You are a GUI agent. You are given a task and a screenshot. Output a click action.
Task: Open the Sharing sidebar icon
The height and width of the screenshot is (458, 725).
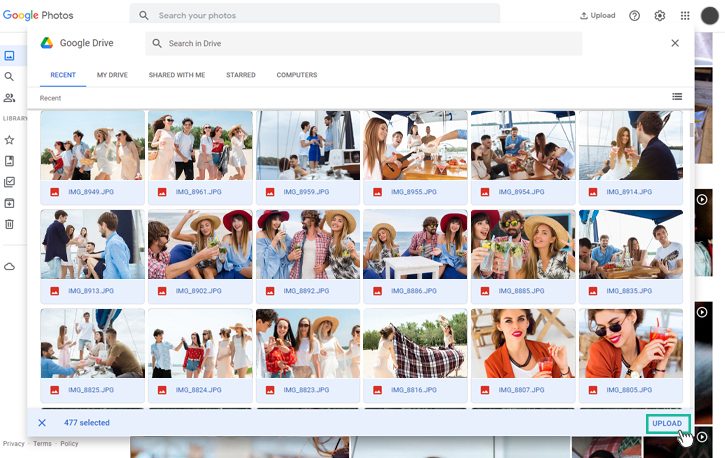coord(9,98)
